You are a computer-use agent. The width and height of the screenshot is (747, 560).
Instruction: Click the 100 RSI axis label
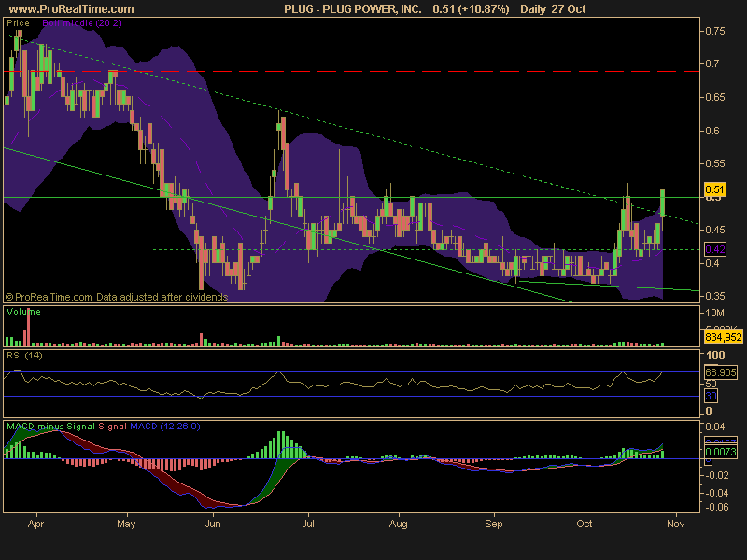(x=715, y=356)
